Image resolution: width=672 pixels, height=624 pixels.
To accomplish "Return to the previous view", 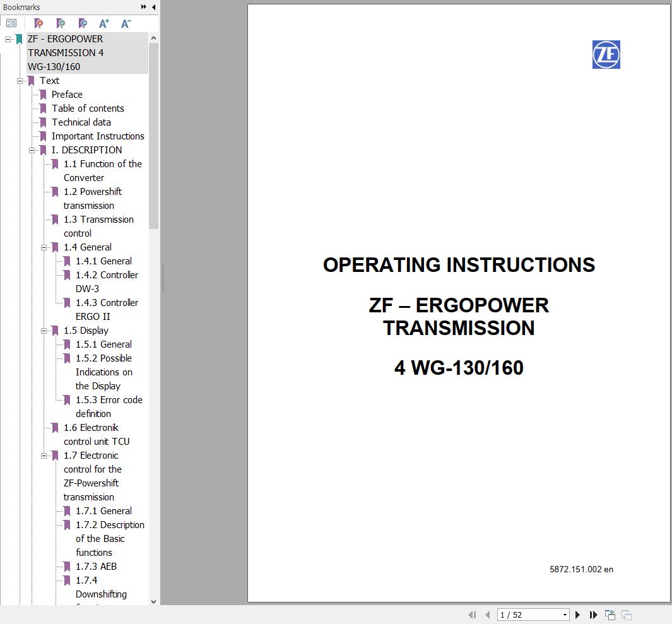I will [610, 615].
